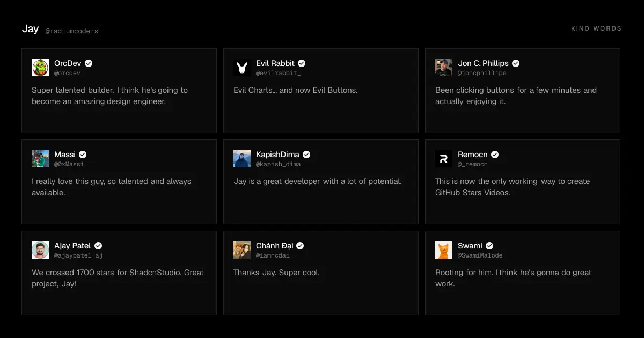Viewport: 644px width, 338px height.
Task: Click 'Thanks Jay. Super cool.' text
Action: [x=276, y=273]
